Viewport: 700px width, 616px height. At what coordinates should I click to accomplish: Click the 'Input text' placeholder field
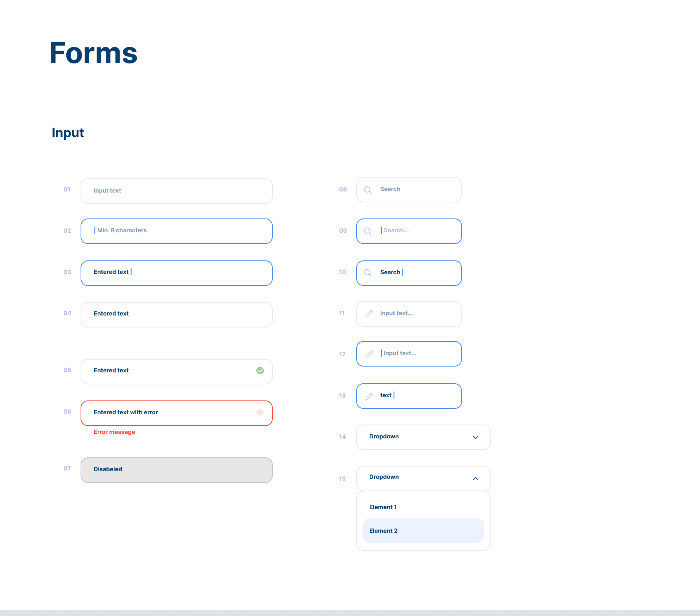(x=176, y=191)
